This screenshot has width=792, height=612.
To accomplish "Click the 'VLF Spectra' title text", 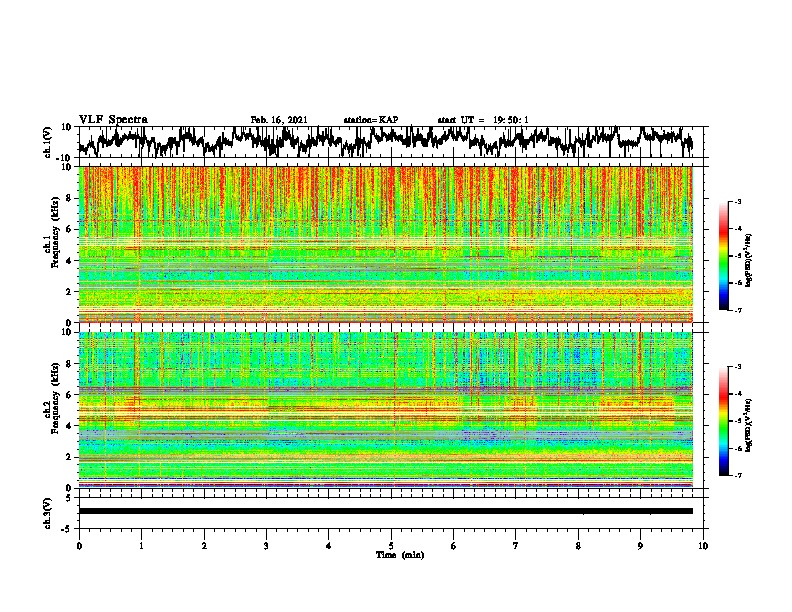I will tap(113, 120).
